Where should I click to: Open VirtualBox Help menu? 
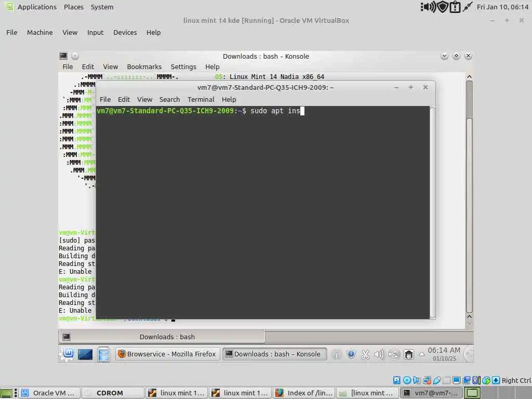click(x=153, y=33)
